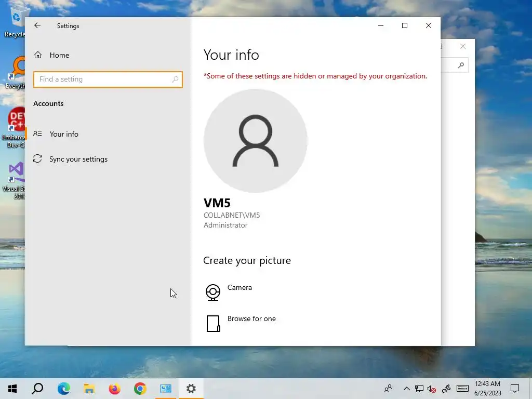This screenshot has height=399, width=532.
Task: Click the user avatar profile picture
Action: click(255, 140)
